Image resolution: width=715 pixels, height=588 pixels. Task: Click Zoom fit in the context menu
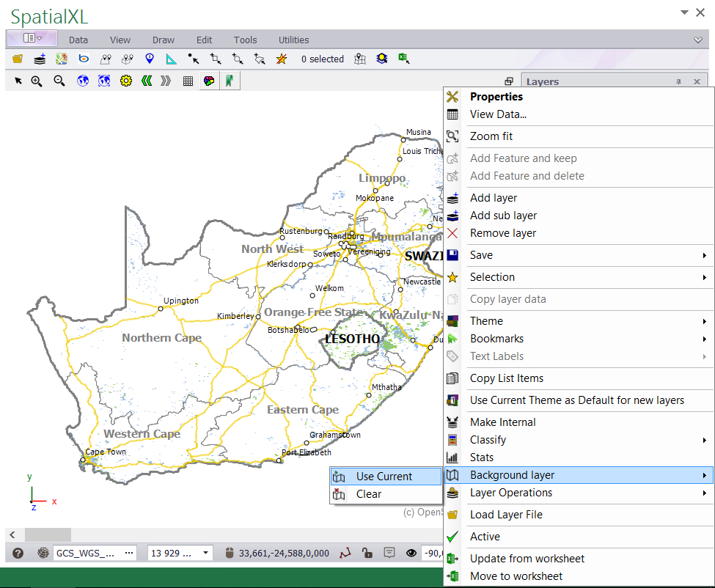[491, 136]
